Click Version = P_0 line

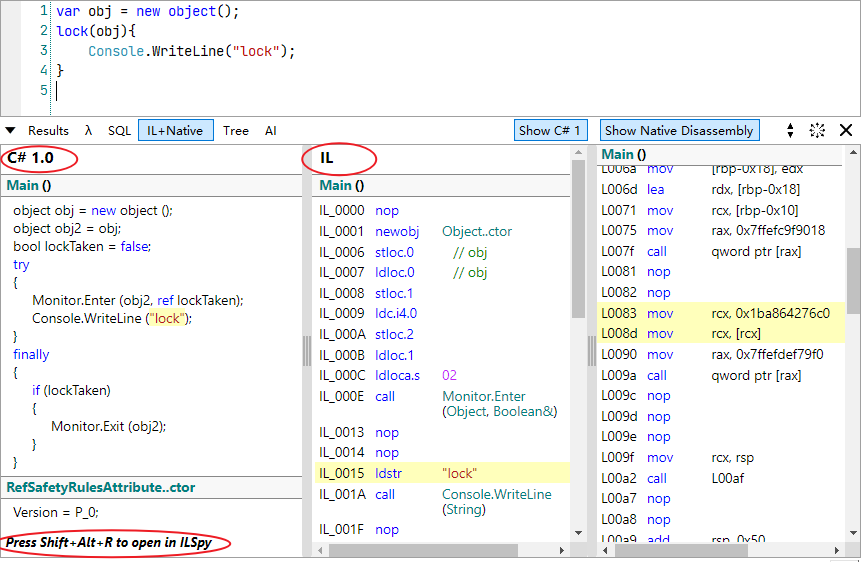55,513
